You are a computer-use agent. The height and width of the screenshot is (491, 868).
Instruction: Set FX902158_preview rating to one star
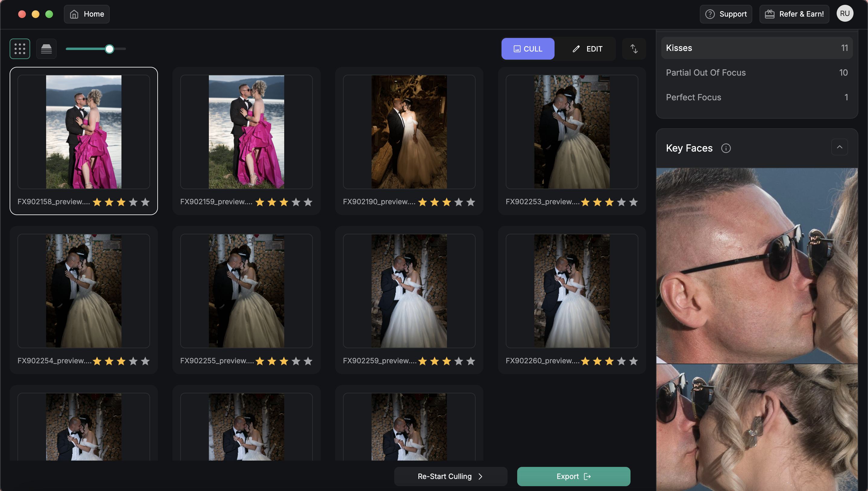click(x=97, y=202)
